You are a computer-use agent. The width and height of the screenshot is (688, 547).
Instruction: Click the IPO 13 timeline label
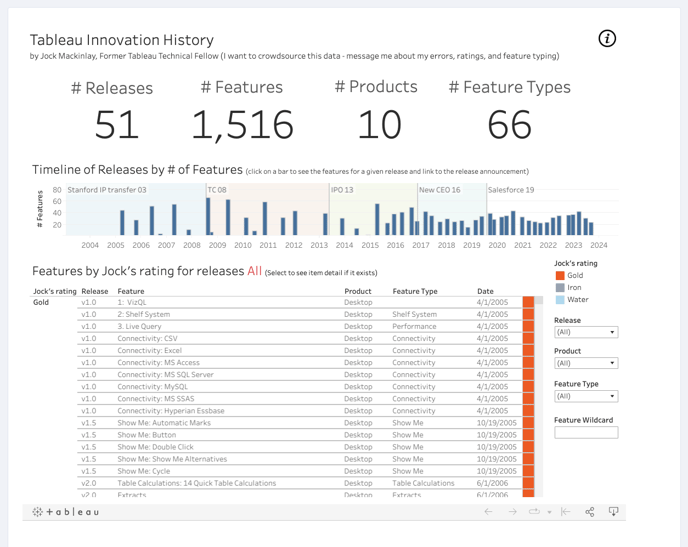342,190
